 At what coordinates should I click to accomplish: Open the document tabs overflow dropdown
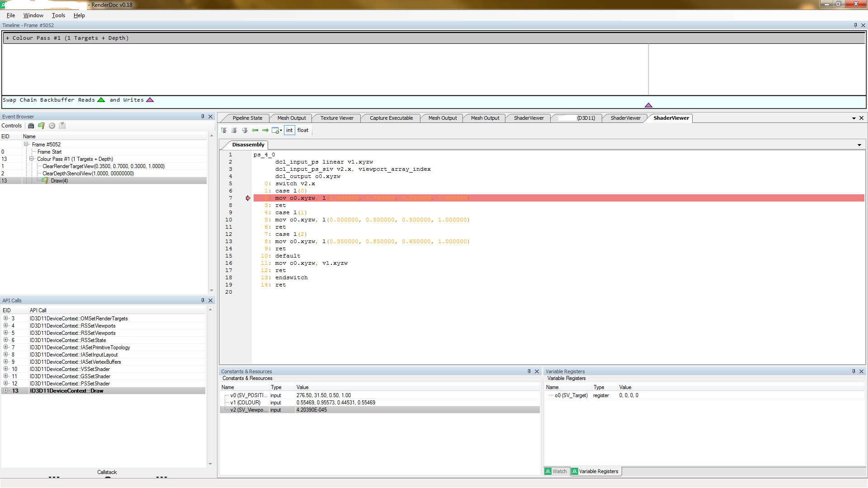click(854, 118)
